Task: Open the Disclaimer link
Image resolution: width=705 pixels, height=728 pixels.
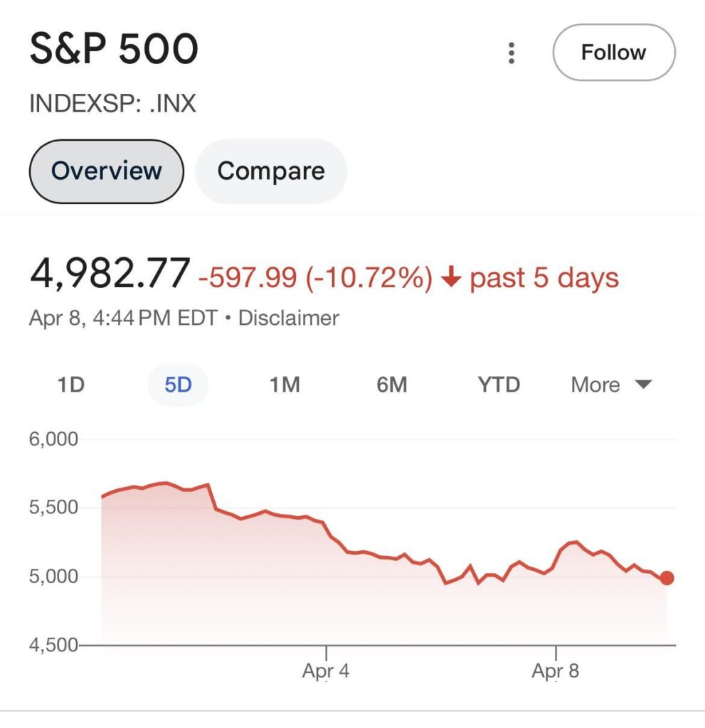Action: (288, 318)
